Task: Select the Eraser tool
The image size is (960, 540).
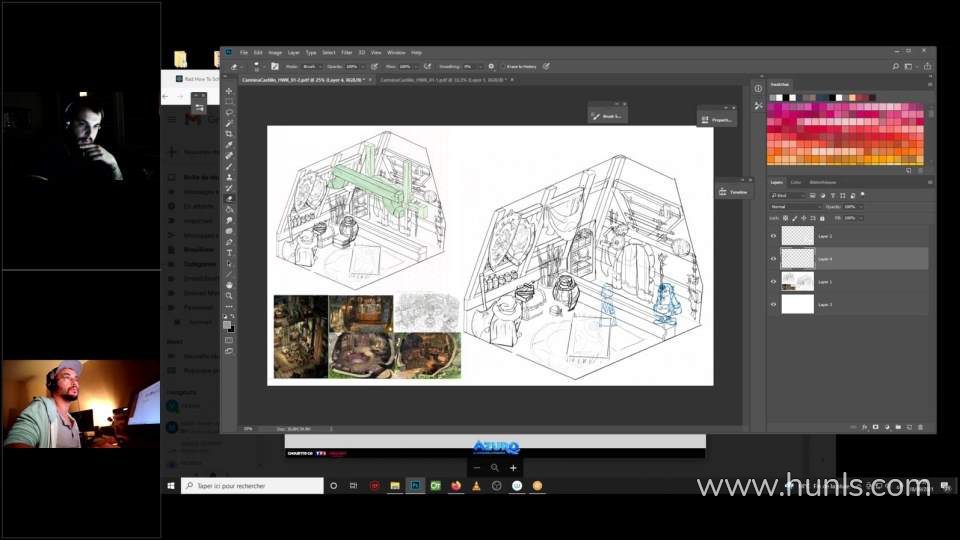Action: 229,199
